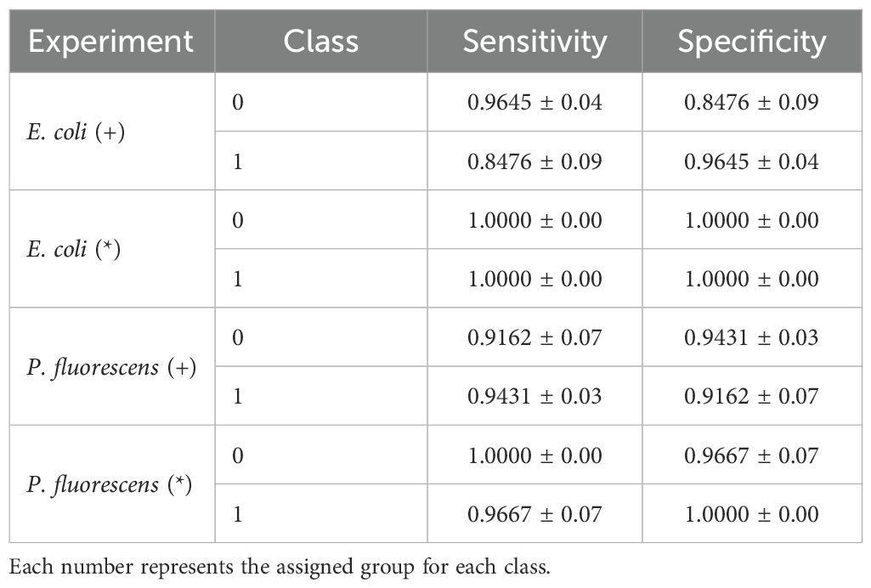
Task: Select the Class column header
Action: coord(320,42)
